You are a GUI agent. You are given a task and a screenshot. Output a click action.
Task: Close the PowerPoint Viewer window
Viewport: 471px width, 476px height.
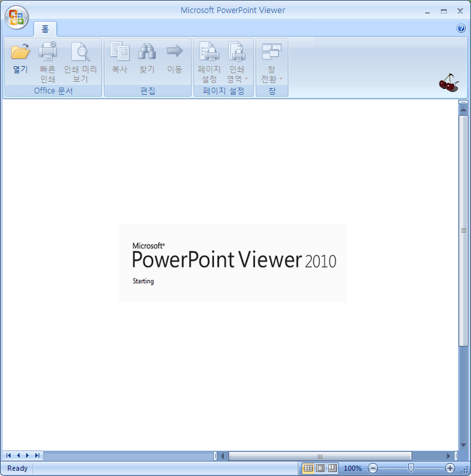click(460, 11)
